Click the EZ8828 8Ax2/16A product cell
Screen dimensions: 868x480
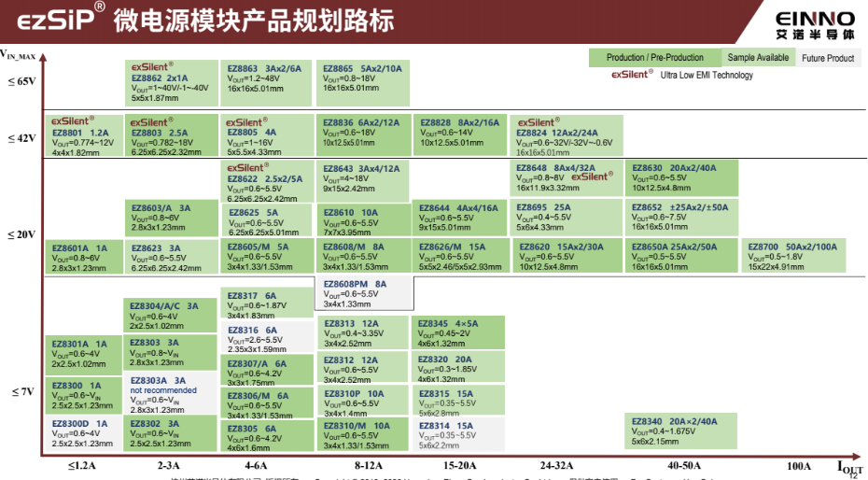[x=460, y=135]
